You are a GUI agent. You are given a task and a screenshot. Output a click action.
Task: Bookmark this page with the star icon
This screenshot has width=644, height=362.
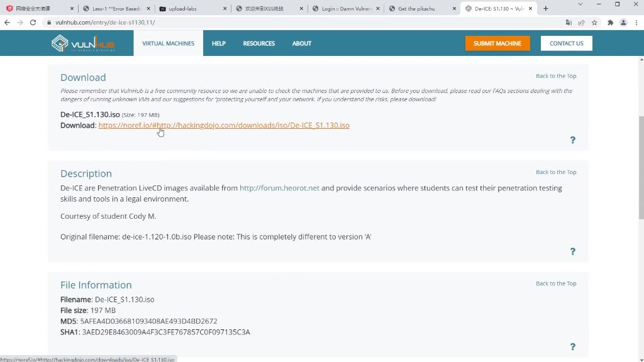pyautogui.click(x=594, y=23)
